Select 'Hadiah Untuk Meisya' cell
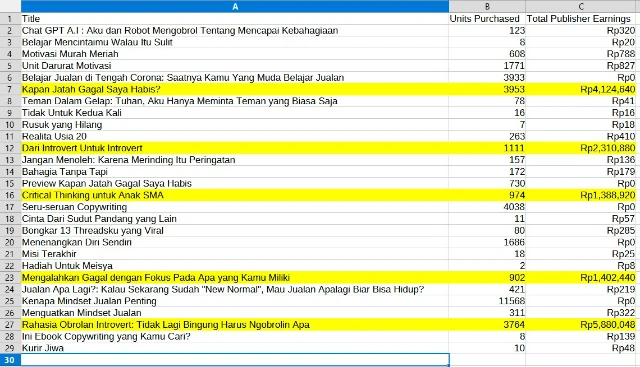The height and width of the screenshot is (367, 640). coord(235,266)
